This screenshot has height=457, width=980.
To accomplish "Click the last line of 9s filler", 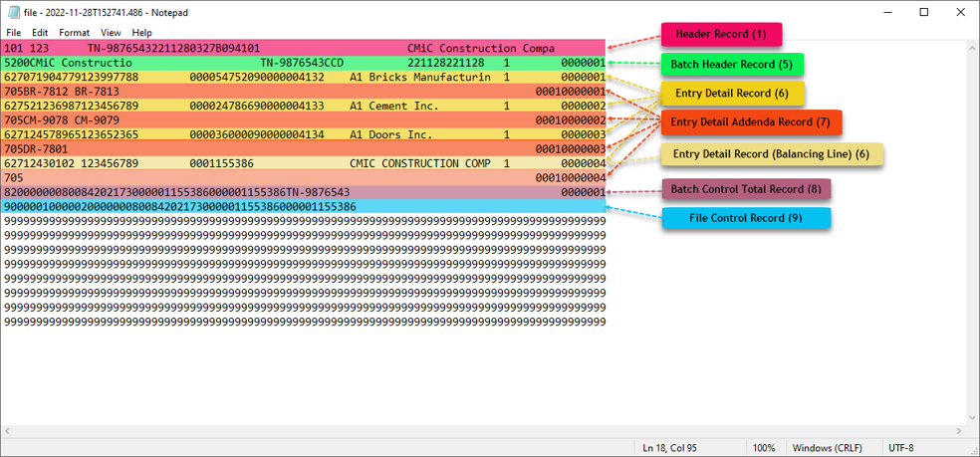I will 305,322.
